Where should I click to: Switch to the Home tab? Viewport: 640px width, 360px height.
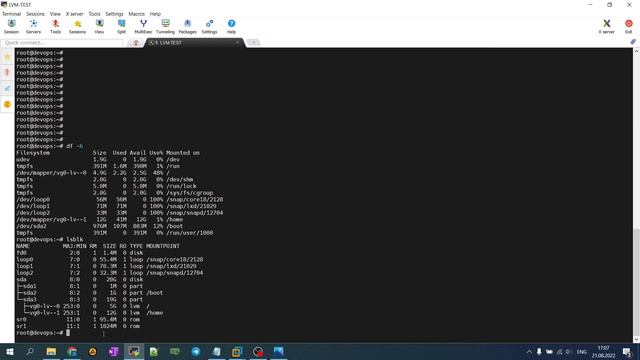[x=136, y=43]
